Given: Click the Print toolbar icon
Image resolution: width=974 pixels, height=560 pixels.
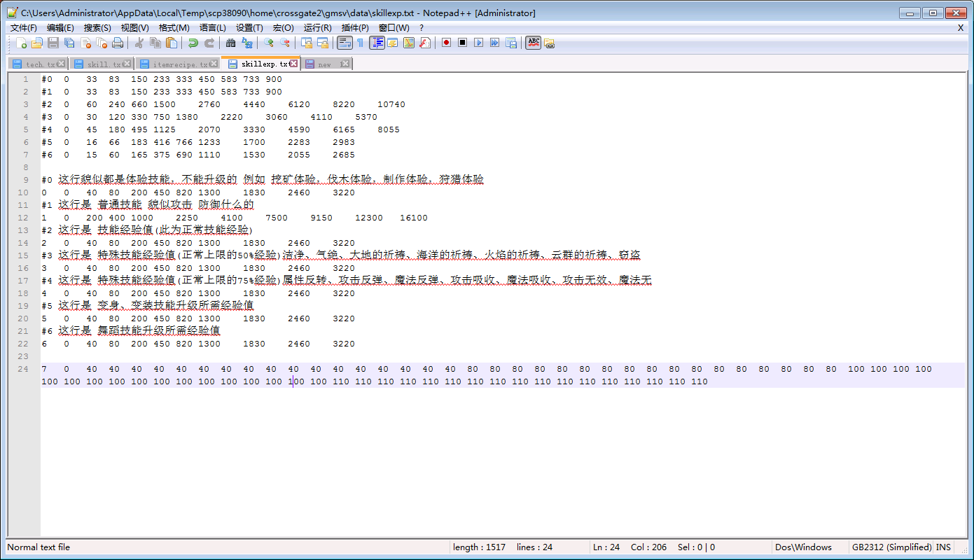Looking at the screenshot, I should (118, 43).
